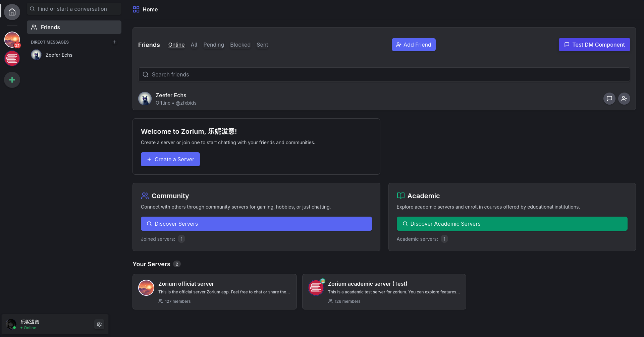Remove friend Zeefer Echs icon
This screenshot has height=337, width=644.
tap(624, 99)
